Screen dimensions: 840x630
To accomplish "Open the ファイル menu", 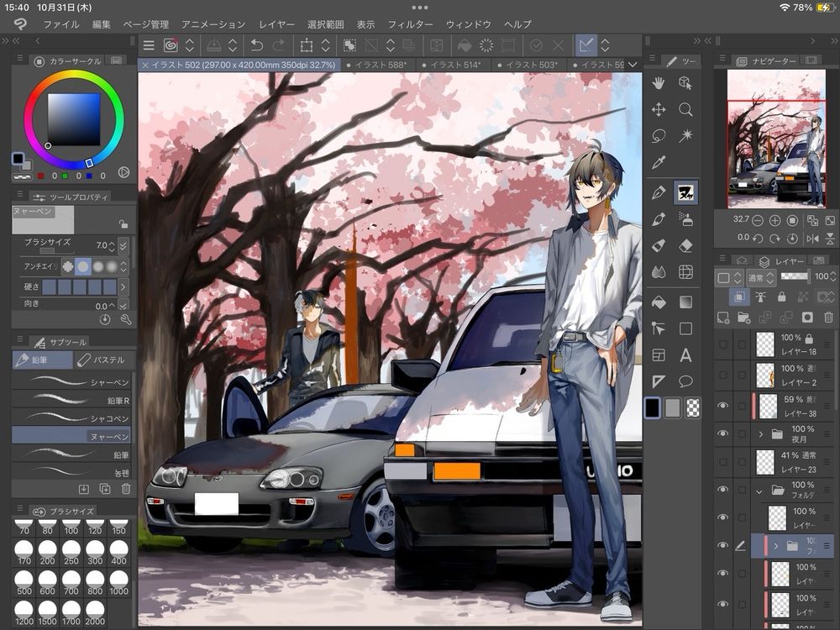I will pos(61,24).
